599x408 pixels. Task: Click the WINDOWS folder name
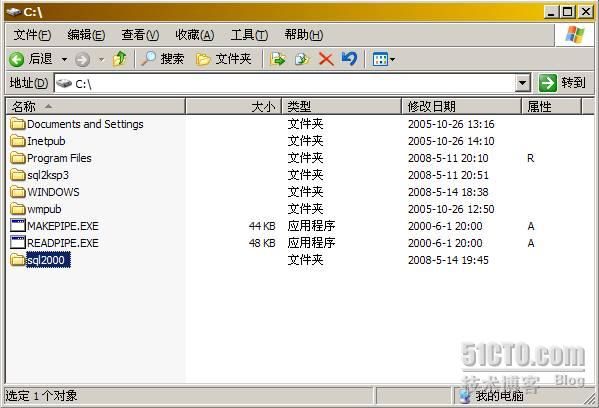pos(53,192)
